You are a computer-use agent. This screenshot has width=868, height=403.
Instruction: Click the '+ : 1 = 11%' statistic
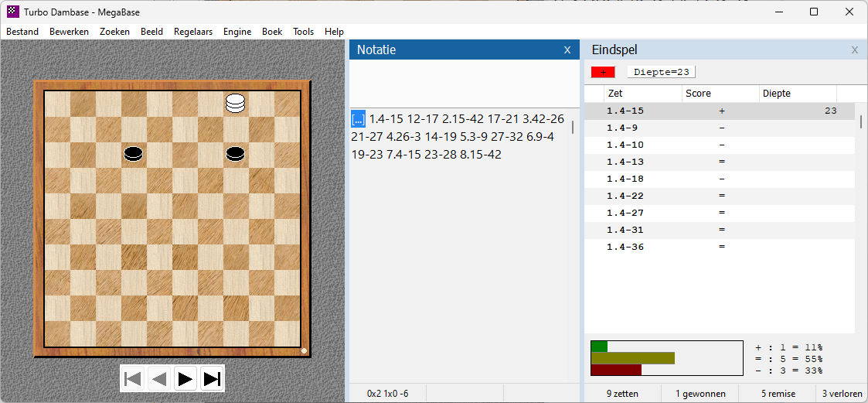point(788,347)
